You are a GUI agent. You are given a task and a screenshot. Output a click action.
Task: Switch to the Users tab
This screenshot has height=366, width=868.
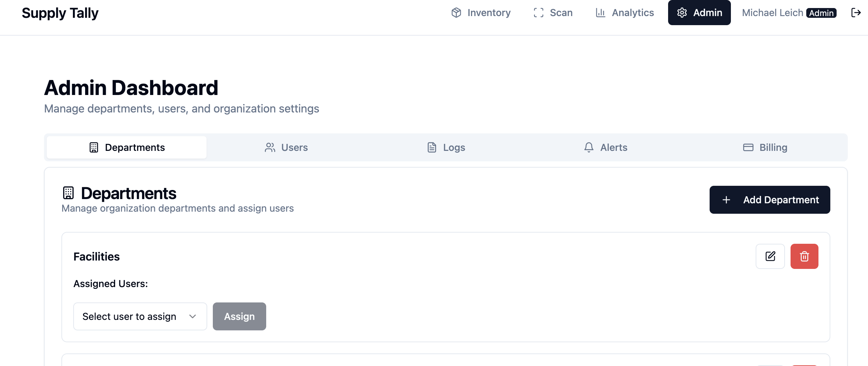(x=286, y=147)
